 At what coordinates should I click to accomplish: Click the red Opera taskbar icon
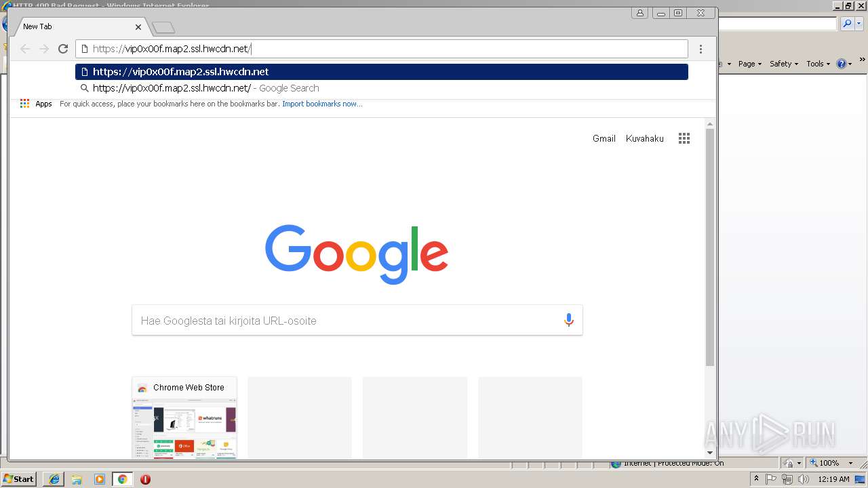click(x=145, y=479)
